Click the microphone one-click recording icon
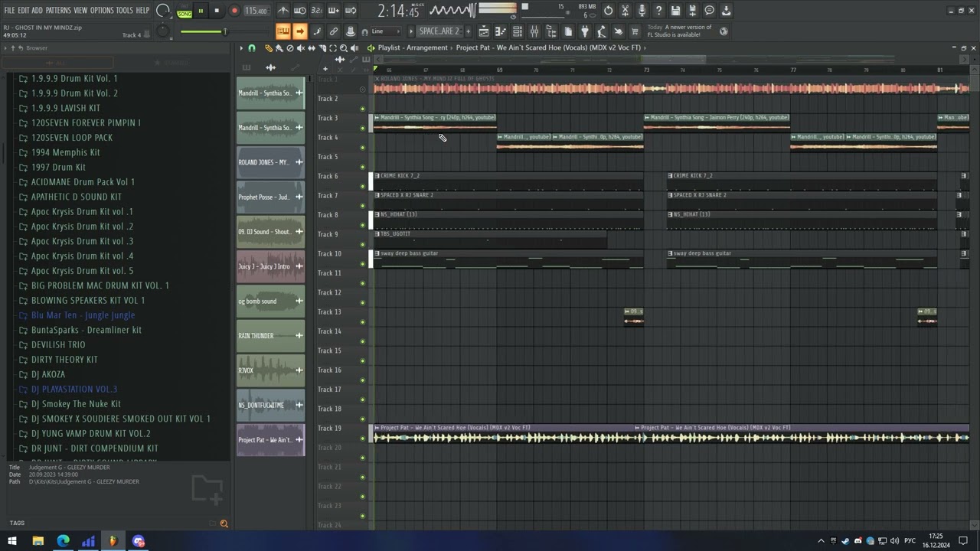The image size is (980, 551). (642, 11)
